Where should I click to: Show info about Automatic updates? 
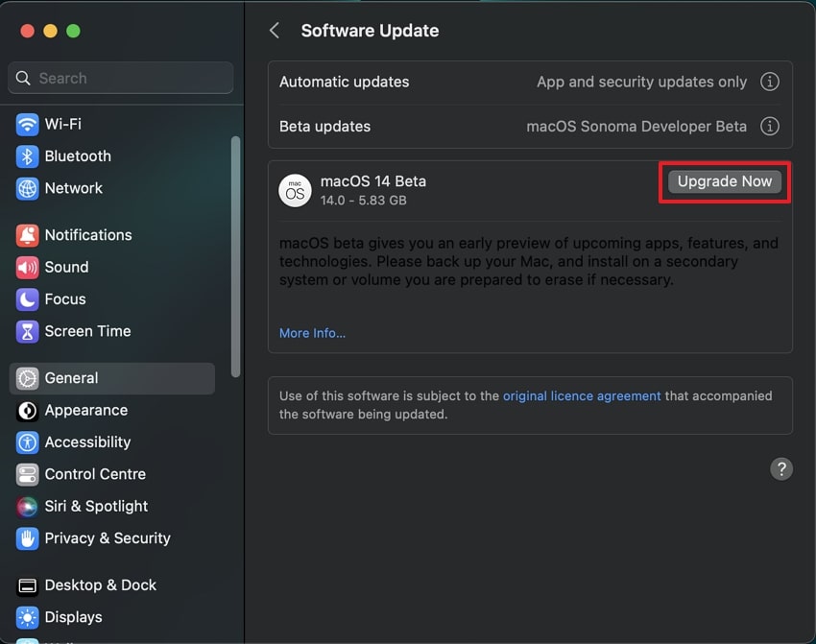coord(770,82)
